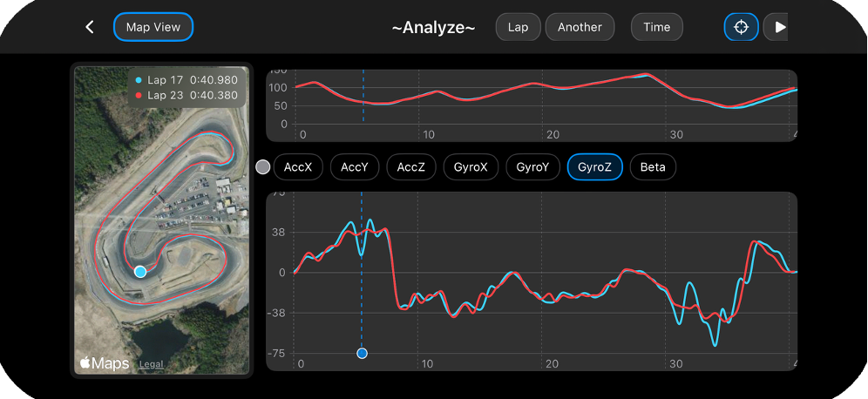This screenshot has width=868, height=399.
Task: Show the Beta channel graph
Action: [653, 167]
